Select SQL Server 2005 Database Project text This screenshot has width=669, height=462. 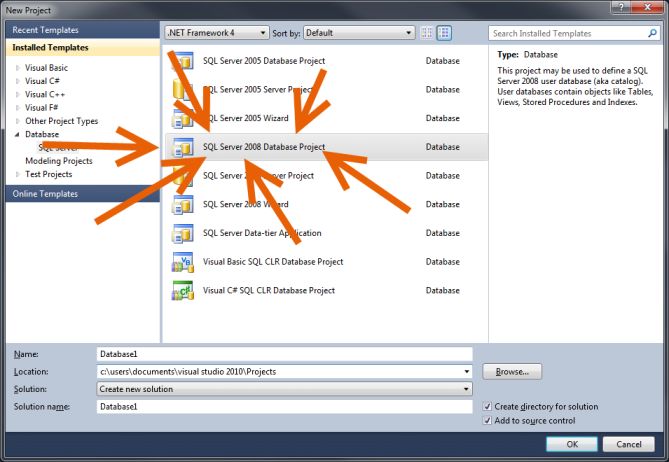click(x=264, y=61)
